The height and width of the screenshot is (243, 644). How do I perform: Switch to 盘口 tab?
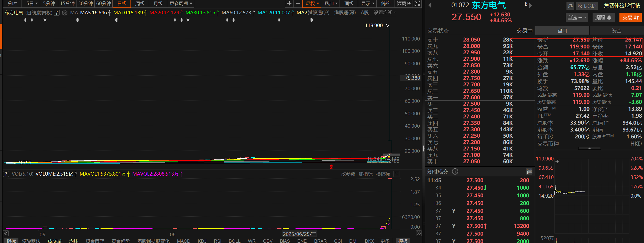(562, 31)
